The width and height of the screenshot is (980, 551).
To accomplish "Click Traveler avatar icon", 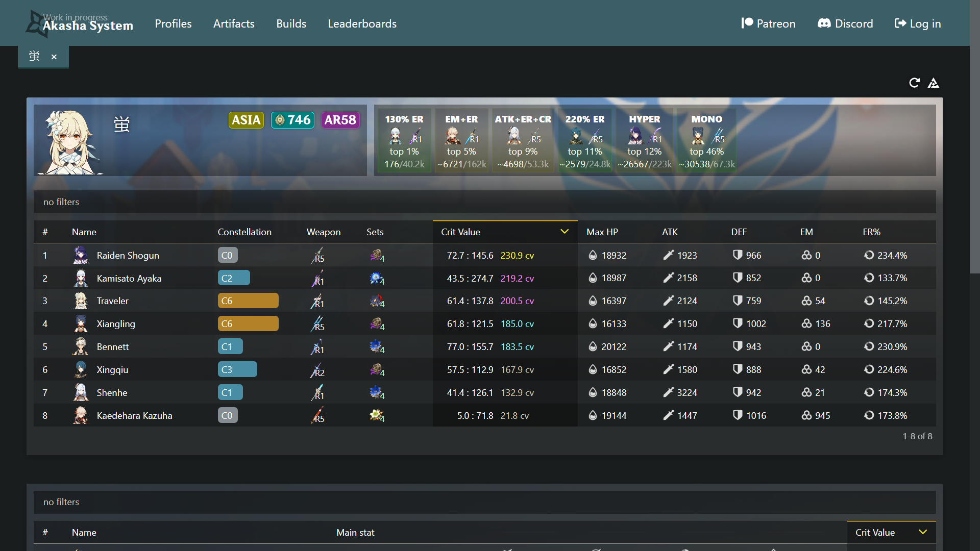I will point(81,301).
